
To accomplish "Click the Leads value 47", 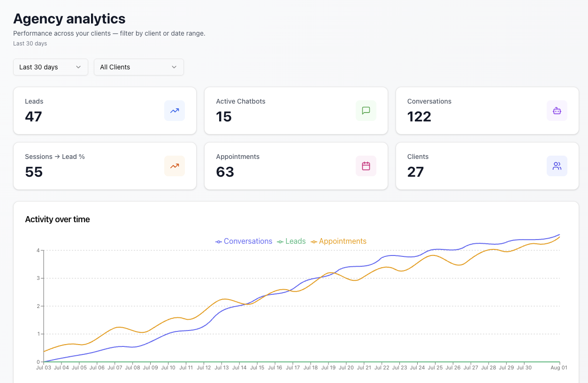I will 34,116.
